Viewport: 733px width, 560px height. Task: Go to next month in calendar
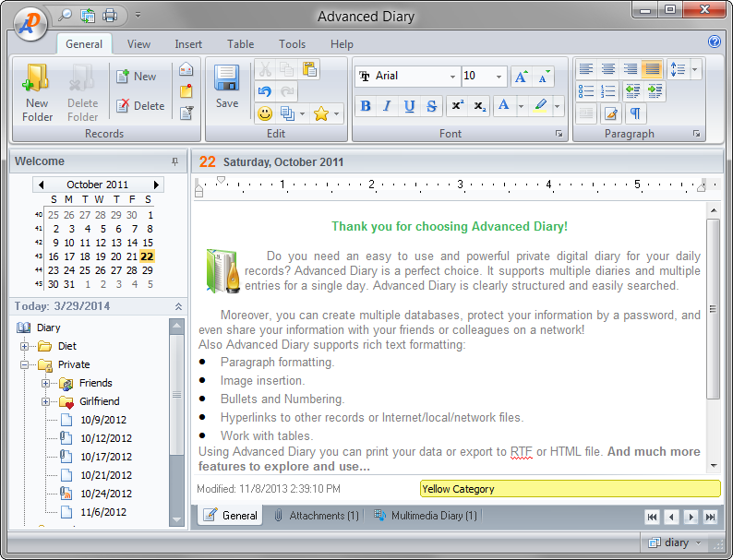tap(156, 185)
